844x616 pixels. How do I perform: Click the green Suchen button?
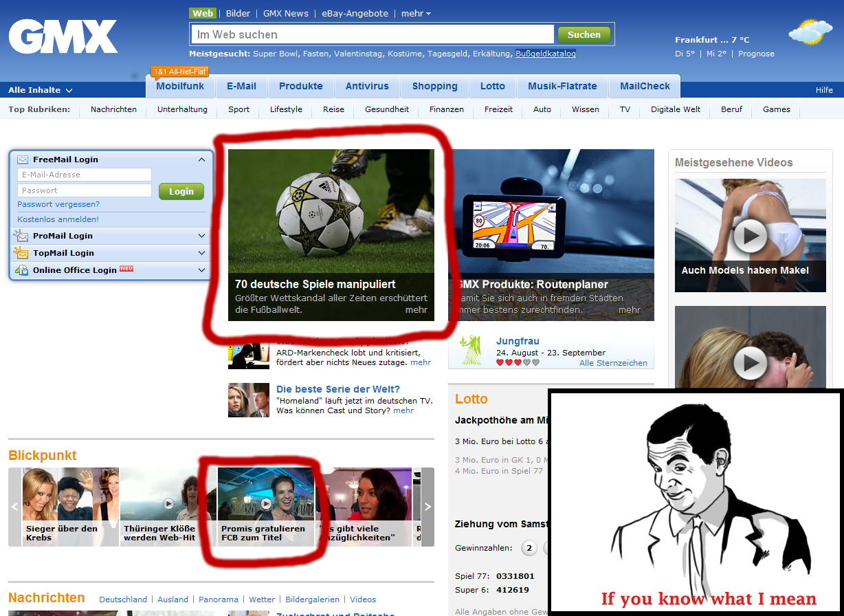click(584, 34)
